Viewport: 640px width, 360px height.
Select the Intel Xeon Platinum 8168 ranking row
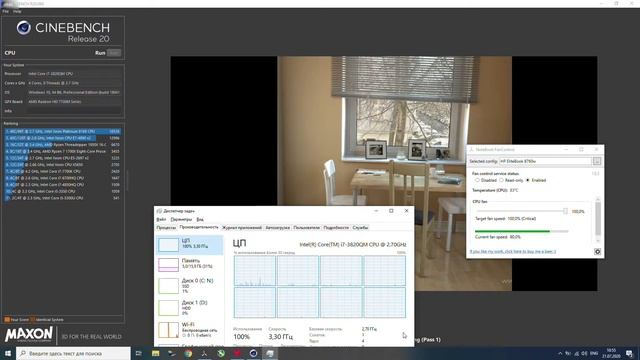tap(62, 131)
